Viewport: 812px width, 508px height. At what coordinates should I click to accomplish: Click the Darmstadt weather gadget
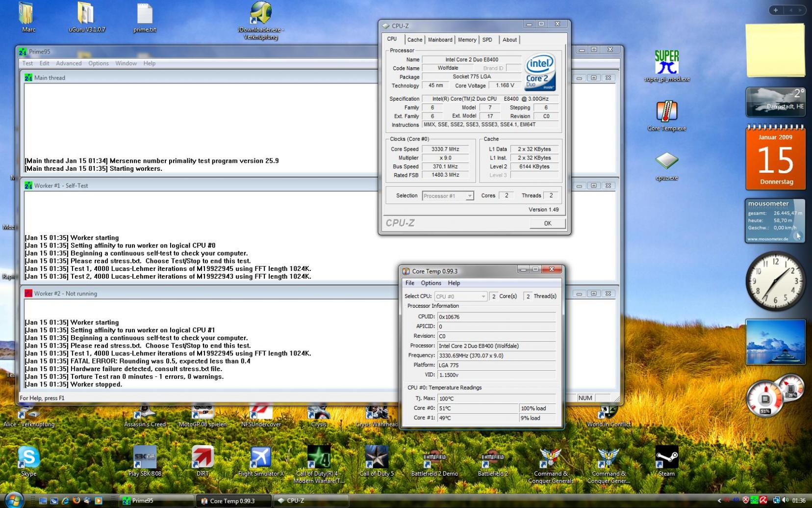tap(775, 102)
